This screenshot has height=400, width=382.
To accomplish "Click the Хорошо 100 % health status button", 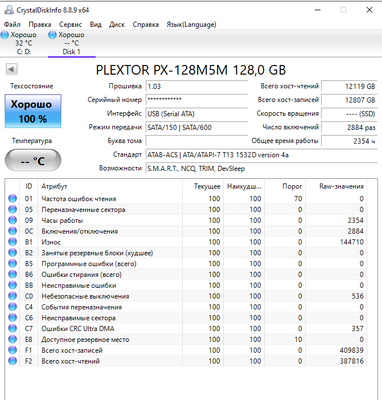I will pos(33,111).
